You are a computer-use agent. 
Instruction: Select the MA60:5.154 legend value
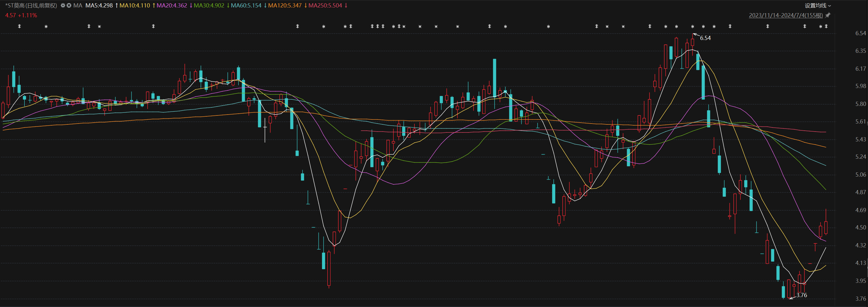coord(246,5)
